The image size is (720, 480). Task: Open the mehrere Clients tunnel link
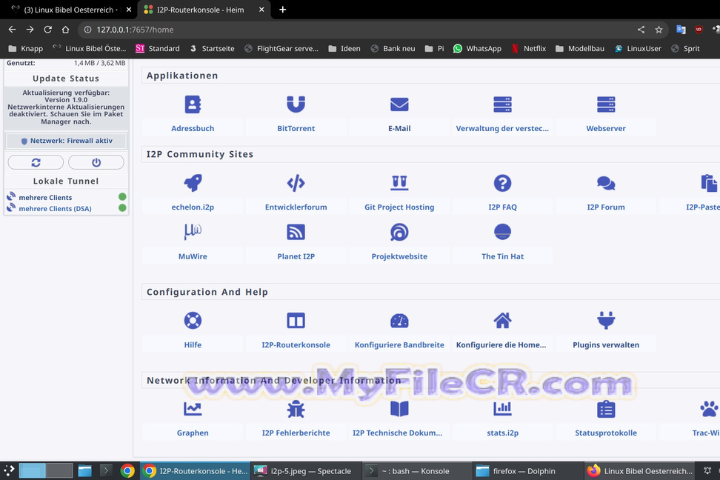point(45,198)
